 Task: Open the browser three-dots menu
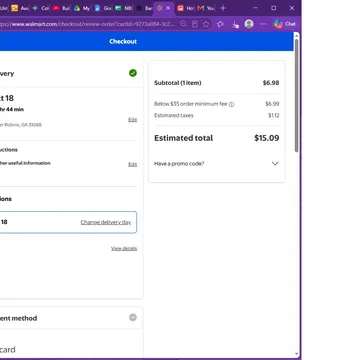[x=263, y=24]
